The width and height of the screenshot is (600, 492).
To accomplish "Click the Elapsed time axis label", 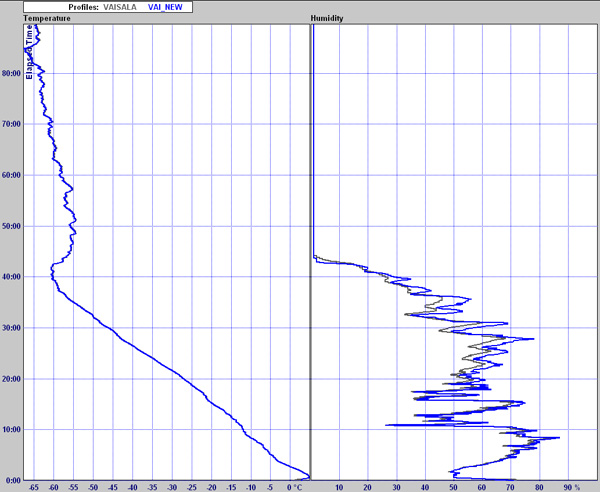I will 29,52.
